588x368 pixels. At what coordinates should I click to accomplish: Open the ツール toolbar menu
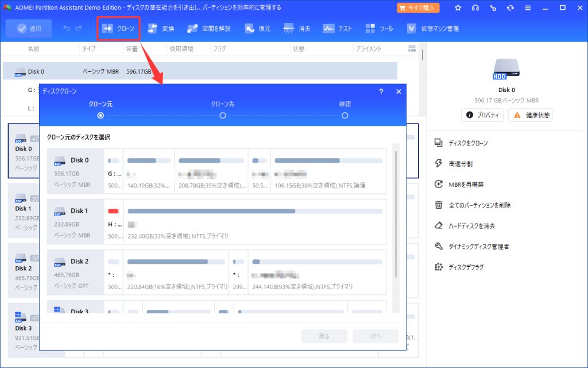379,29
